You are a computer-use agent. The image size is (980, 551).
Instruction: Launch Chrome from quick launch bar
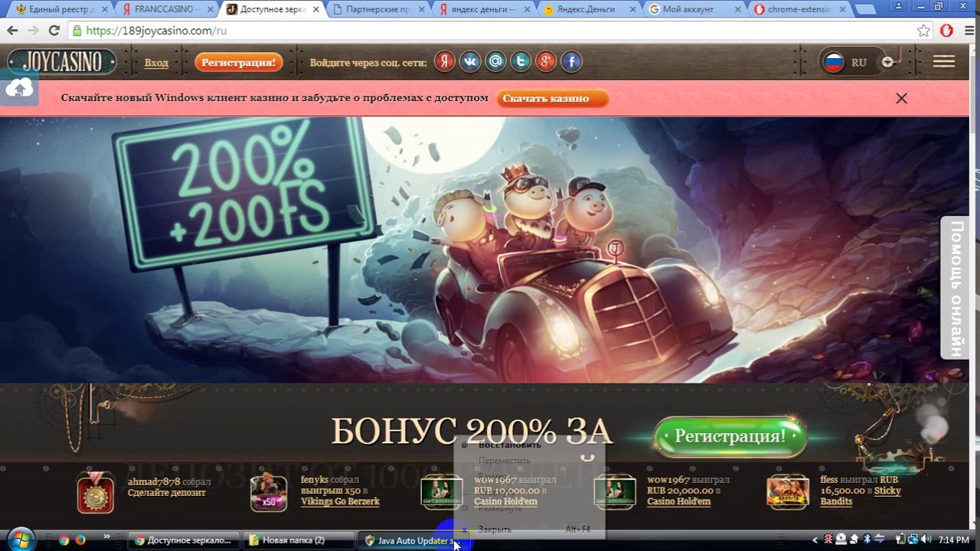[64, 540]
